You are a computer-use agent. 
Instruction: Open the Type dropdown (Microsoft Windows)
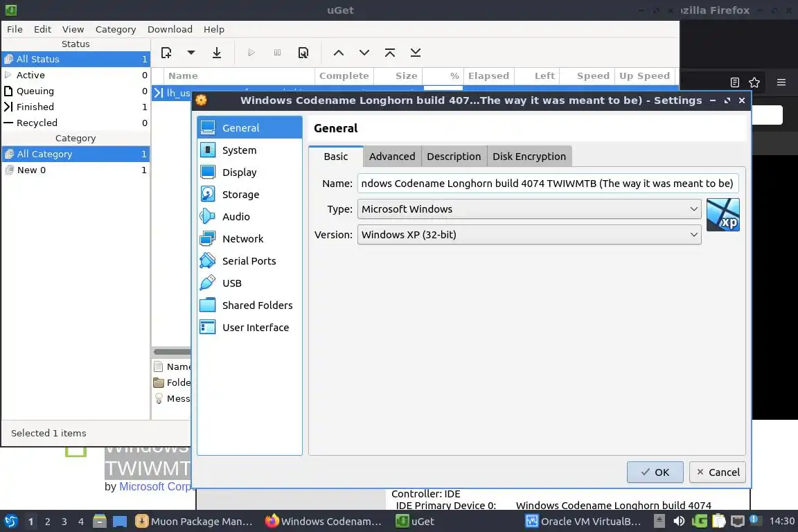coord(529,209)
